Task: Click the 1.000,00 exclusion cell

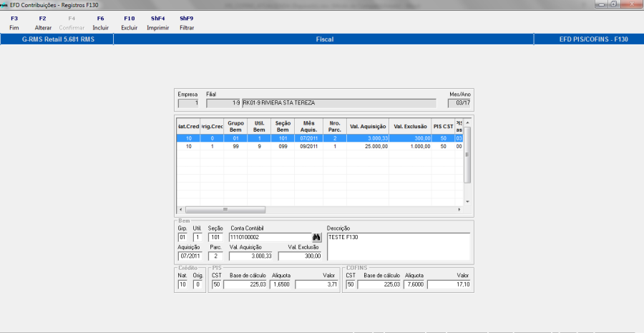Action: click(x=410, y=146)
